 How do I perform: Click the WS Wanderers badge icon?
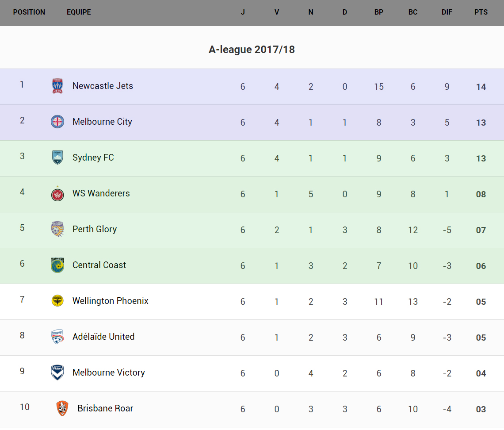57,194
